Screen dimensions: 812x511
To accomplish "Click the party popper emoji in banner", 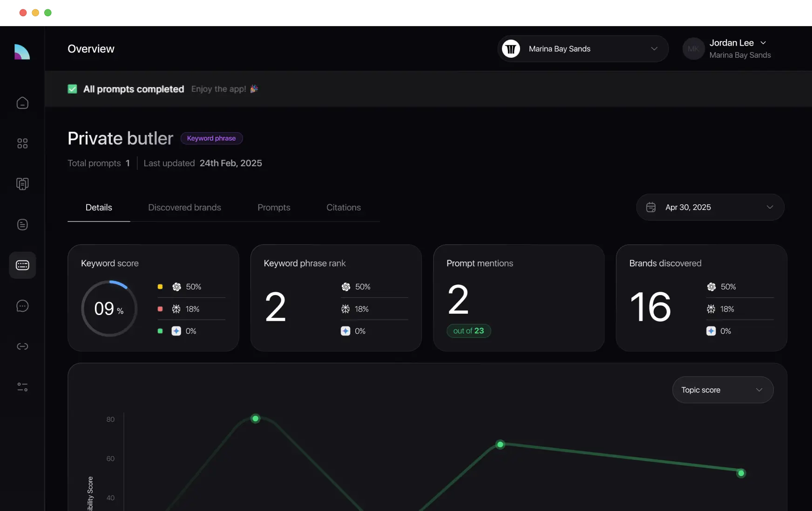I will [254, 89].
